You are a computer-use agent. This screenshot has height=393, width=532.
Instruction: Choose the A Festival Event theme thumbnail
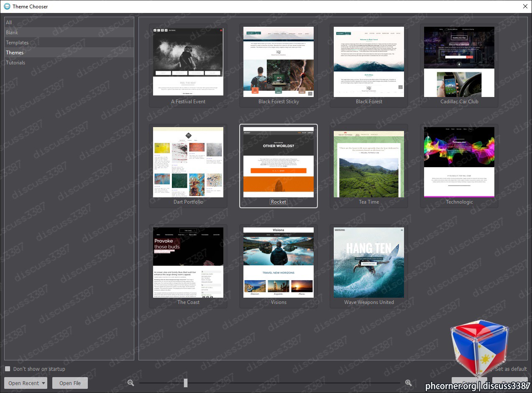point(188,61)
